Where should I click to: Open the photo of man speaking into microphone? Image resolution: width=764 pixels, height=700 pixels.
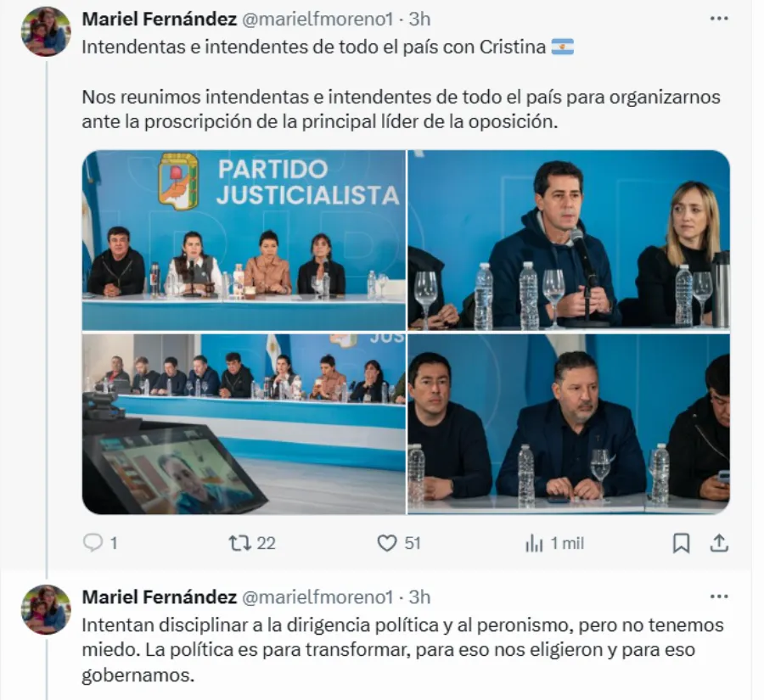[569, 240]
